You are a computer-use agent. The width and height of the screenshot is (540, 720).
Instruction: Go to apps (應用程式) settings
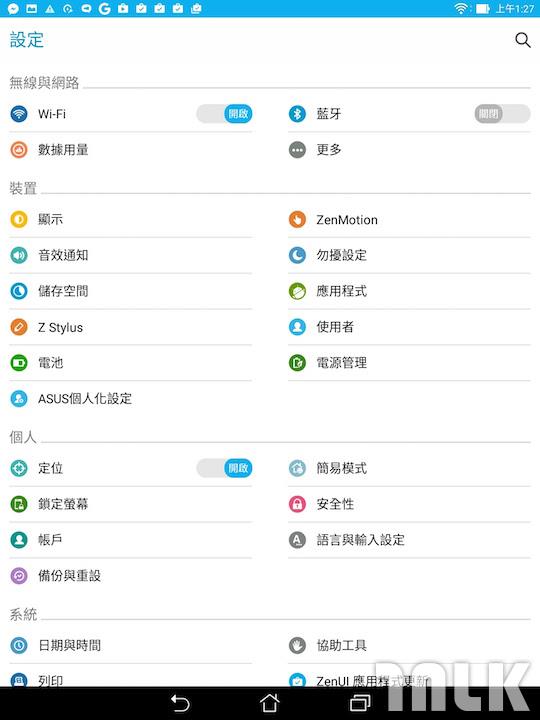click(409, 291)
